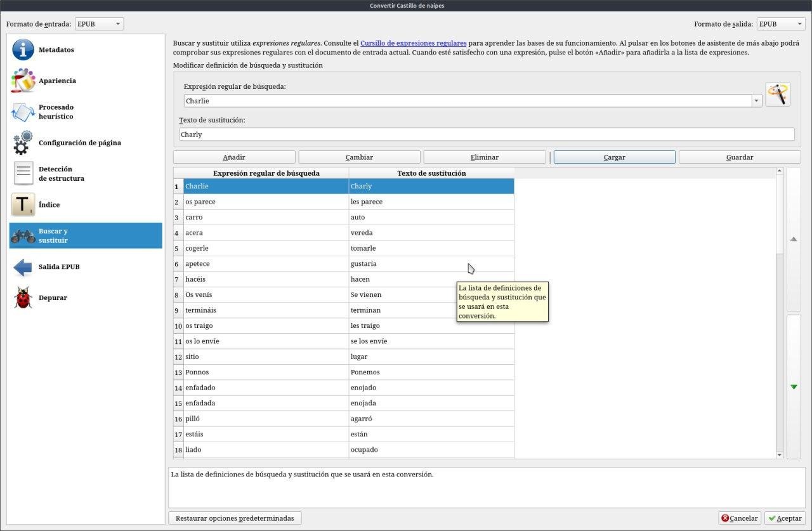
Task: Click the Apariencia paint icon
Action: click(x=23, y=81)
